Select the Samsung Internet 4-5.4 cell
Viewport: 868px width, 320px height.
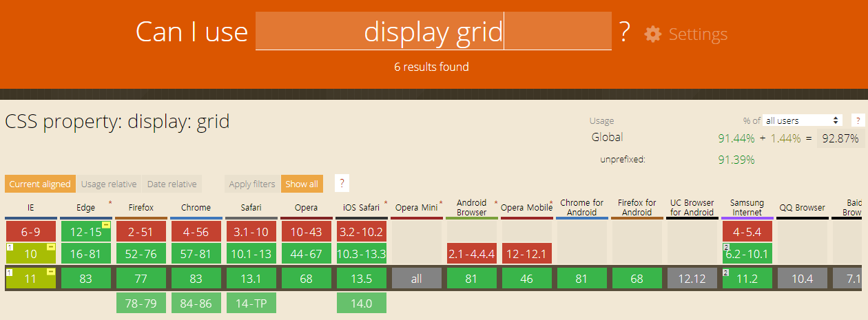tap(747, 232)
